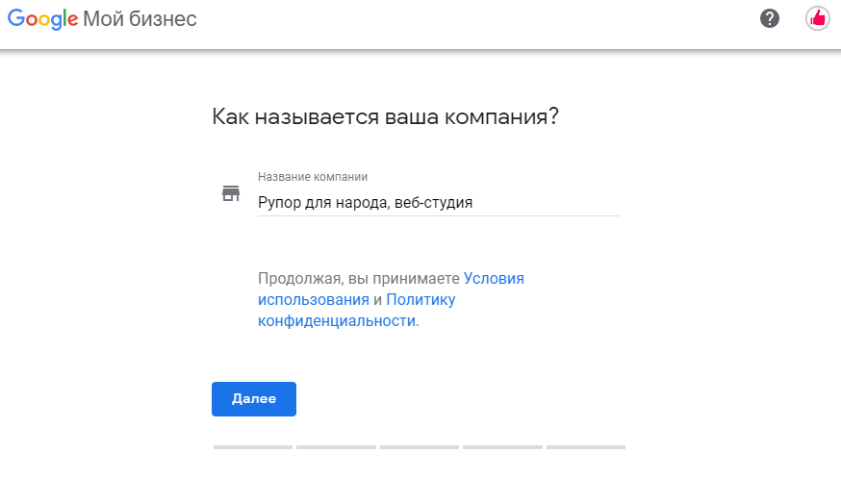
Task: Open the Help question mark icon
Action: point(769,19)
